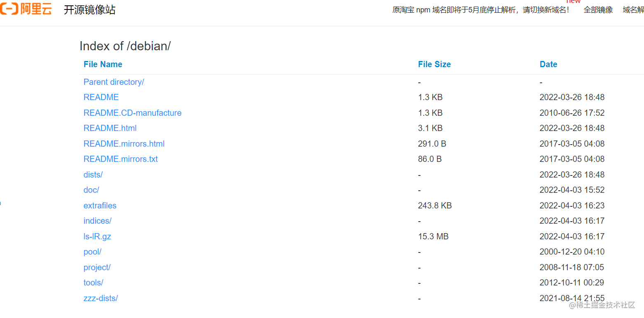The image size is (644, 318).
Task: Open the README.CD-manufacture file
Action: [132, 112]
